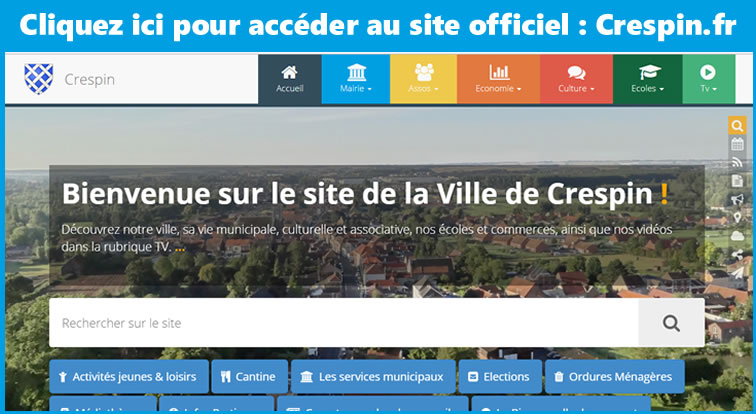Open the map pin location icon
This screenshot has height=414, width=756.
coord(737,217)
